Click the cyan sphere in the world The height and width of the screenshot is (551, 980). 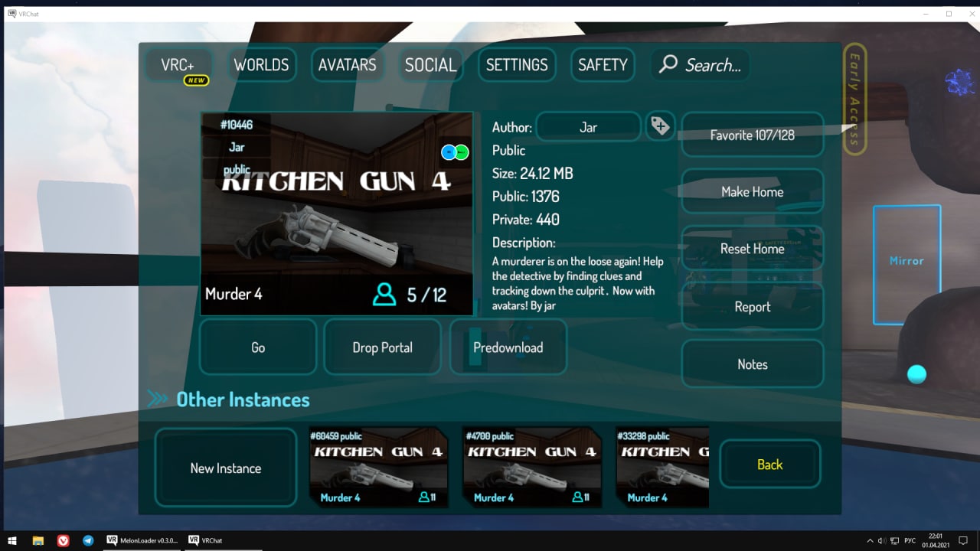[916, 374]
